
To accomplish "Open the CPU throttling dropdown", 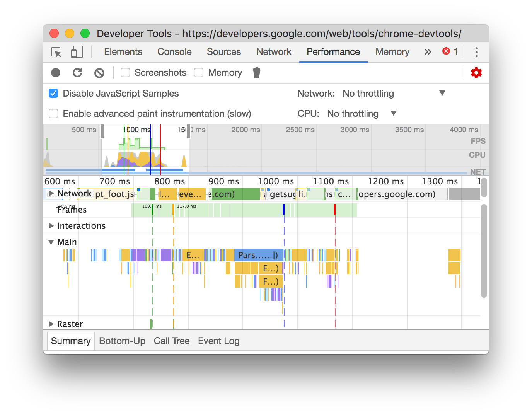I will [x=393, y=113].
